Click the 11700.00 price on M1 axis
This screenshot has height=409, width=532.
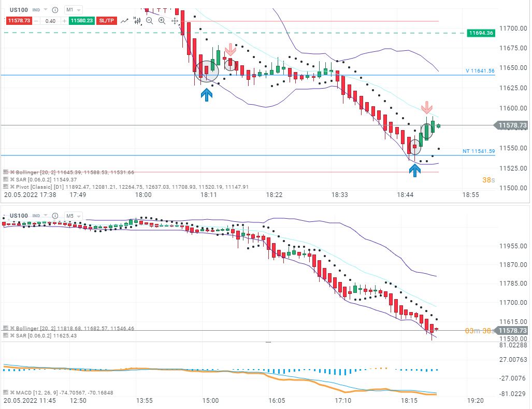(513, 28)
